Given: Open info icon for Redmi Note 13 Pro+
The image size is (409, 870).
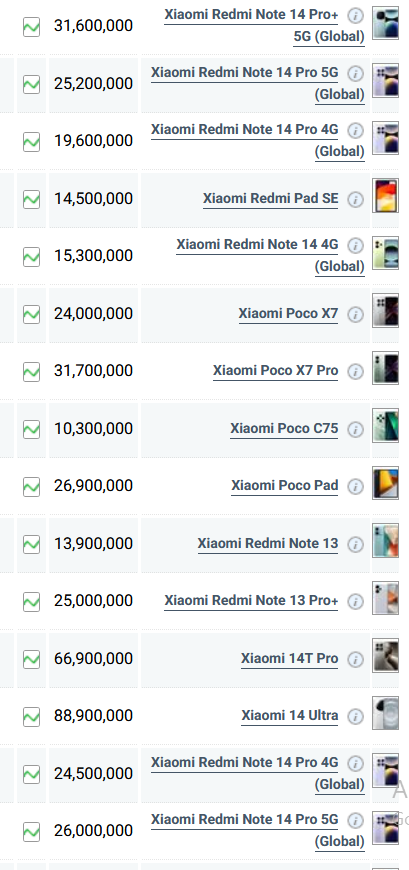Looking at the screenshot, I should (355, 601).
